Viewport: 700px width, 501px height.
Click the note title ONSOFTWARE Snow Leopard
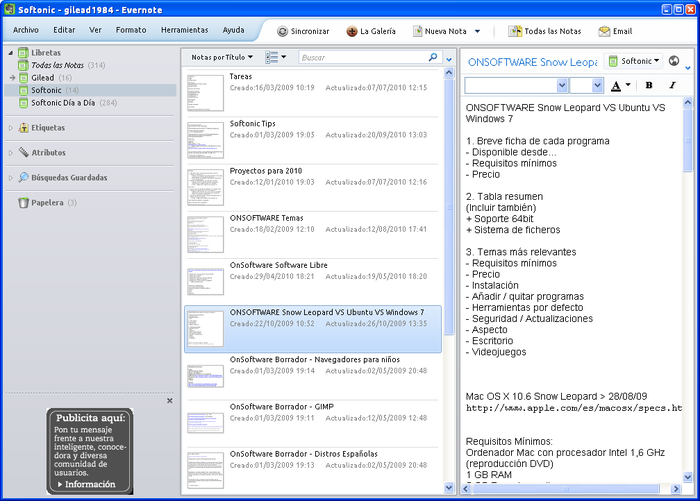(532, 62)
